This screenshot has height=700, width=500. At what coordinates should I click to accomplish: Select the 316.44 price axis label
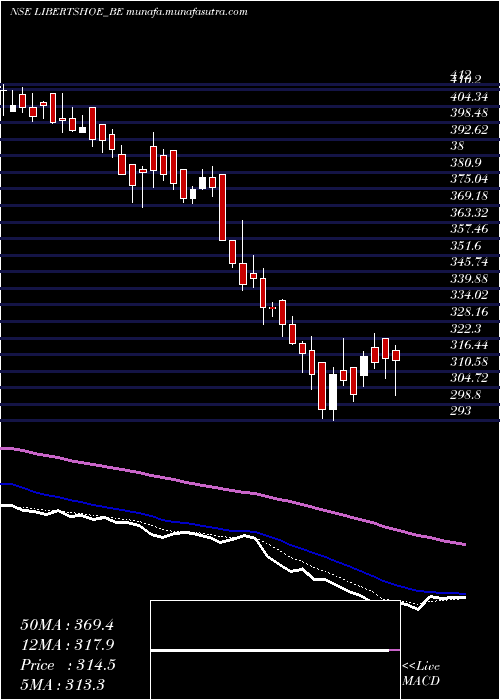pos(468,345)
